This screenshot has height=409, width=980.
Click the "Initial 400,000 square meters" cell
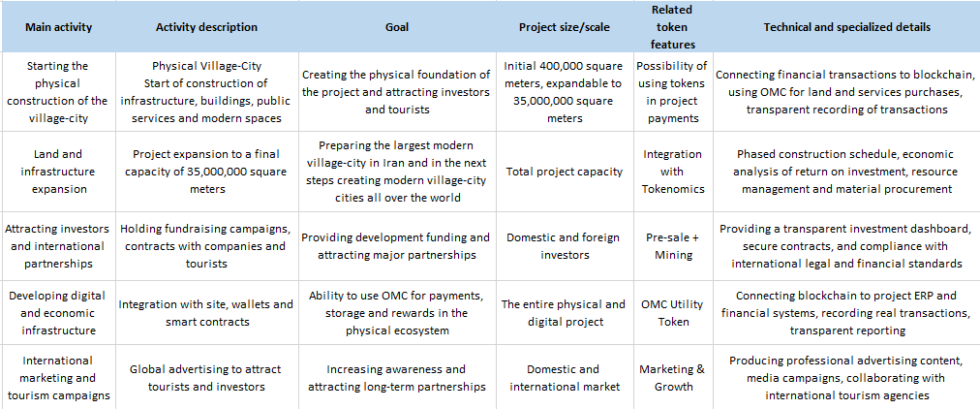[x=564, y=92]
